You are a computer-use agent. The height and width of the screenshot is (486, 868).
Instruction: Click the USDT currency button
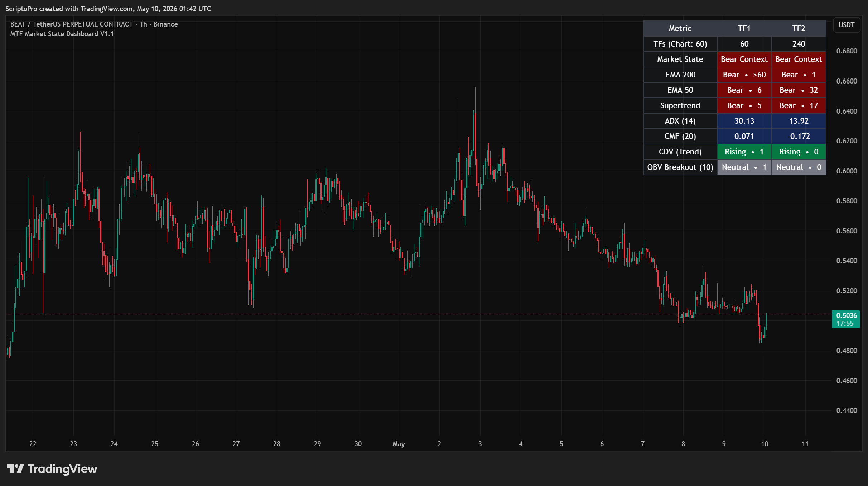click(x=847, y=25)
